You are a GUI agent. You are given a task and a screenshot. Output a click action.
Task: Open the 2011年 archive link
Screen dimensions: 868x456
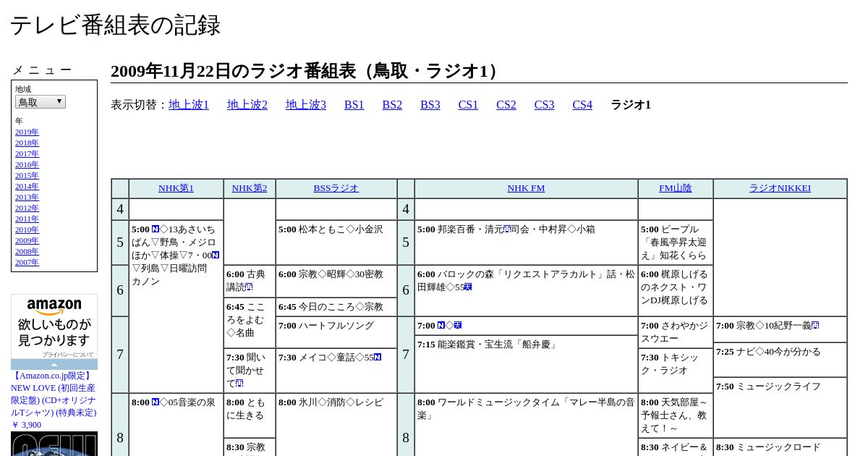pyautogui.click(x=27, y=219)
